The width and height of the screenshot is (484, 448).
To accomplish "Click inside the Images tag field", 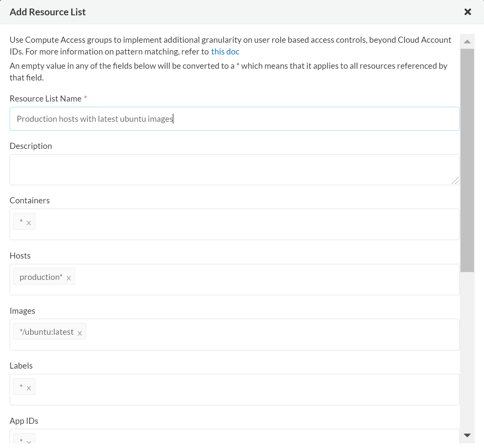I will tap(234, 335).
